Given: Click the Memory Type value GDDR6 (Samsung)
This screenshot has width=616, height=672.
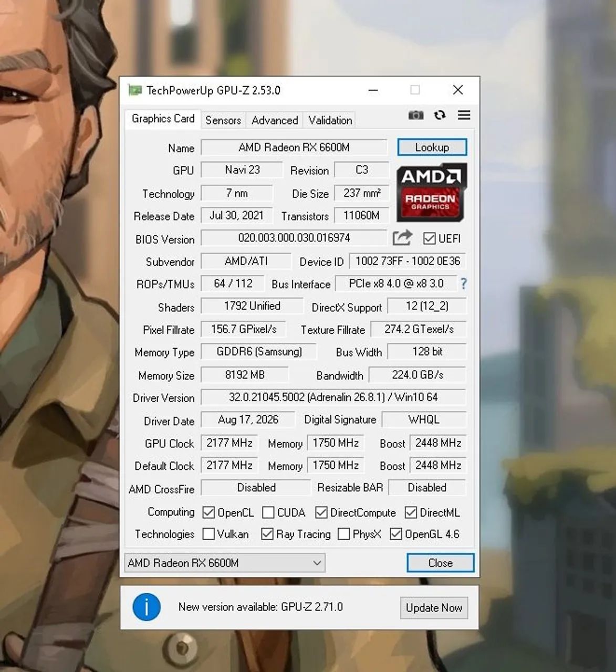Looking at the screenshot, I should [x=259, y=352].
